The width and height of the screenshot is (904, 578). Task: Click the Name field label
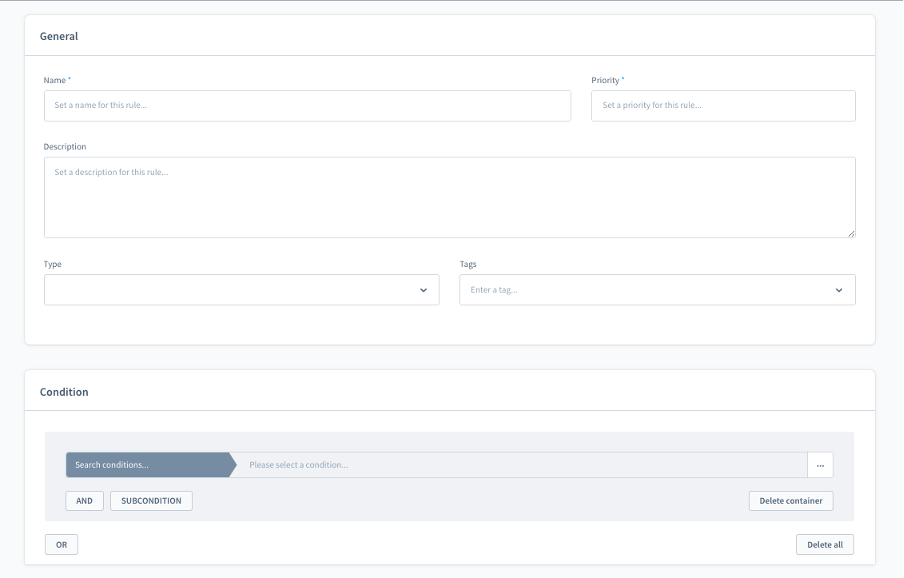55,80
